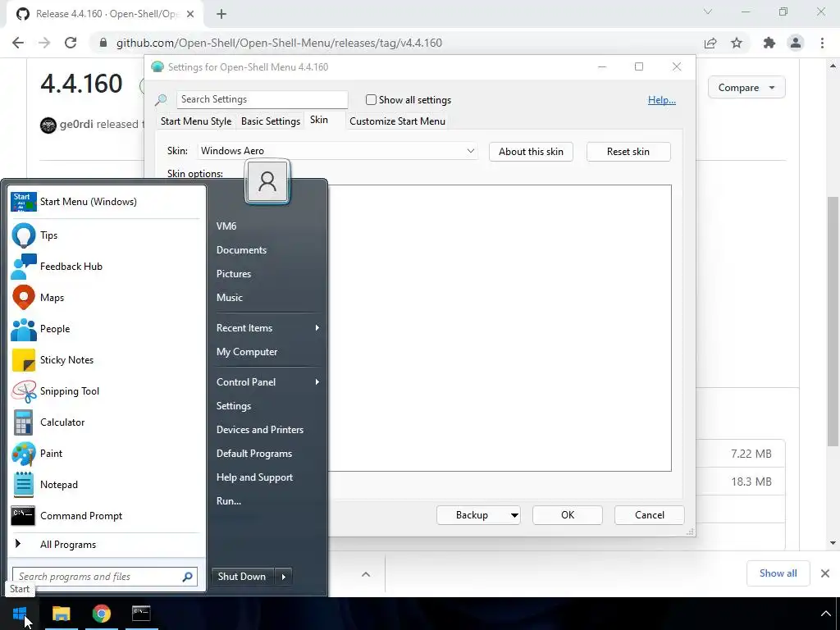Launch Maps app
The image size is (840, 630).
coord(106,297)
